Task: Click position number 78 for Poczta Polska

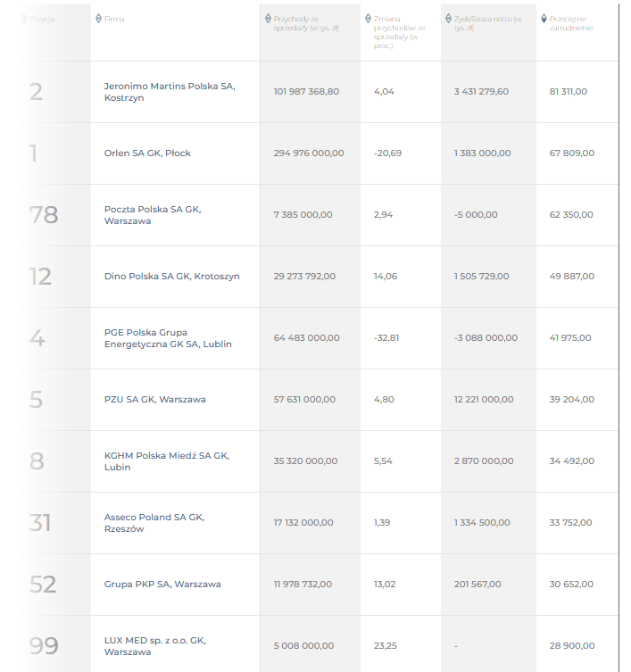Action: click(44, 215)
